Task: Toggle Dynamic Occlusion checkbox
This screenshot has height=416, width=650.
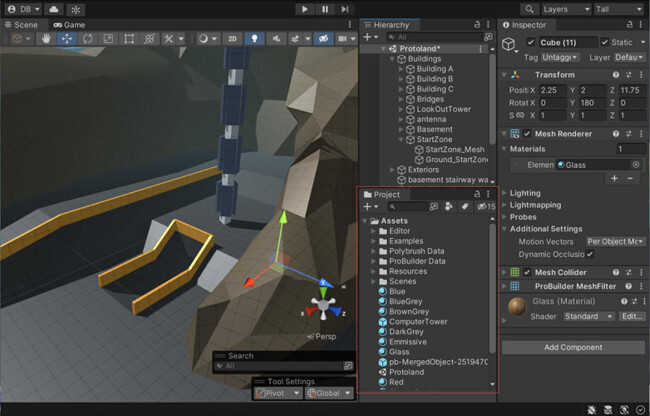Action: 590,254
